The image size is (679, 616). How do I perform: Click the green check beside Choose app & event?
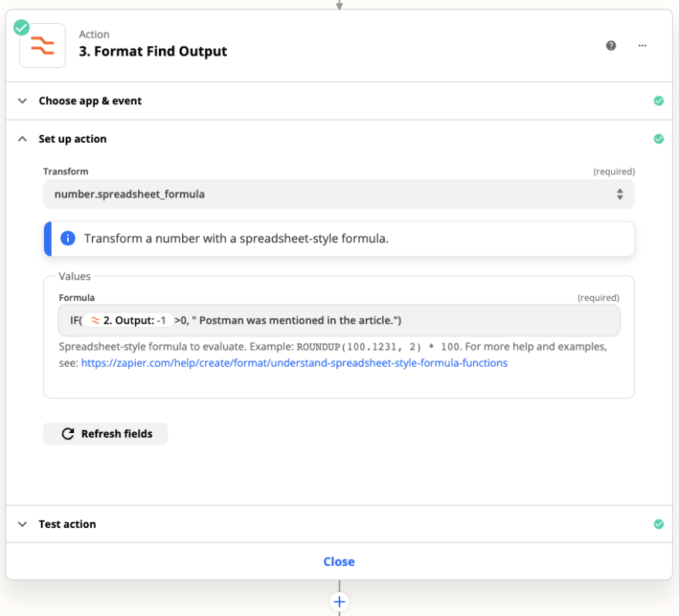pos(659,101)
